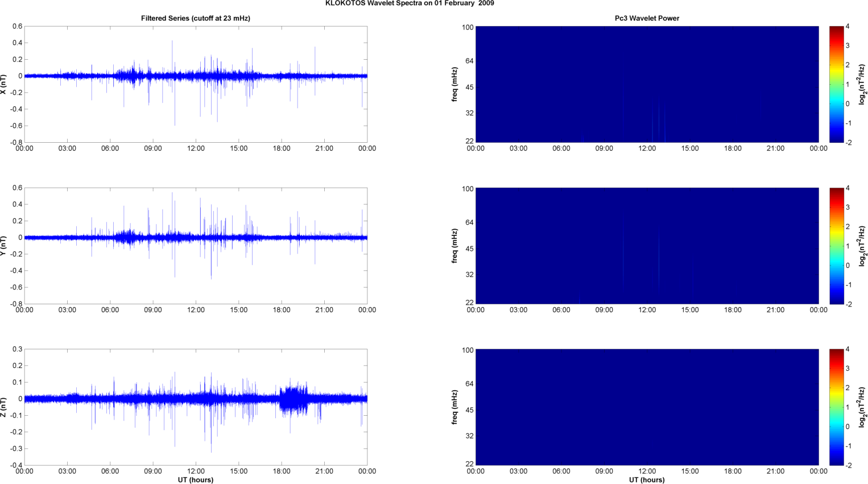Click the Y-component filtered time series plot
The height and width of the screenshot is (484, 868).
tap(196, 246)
